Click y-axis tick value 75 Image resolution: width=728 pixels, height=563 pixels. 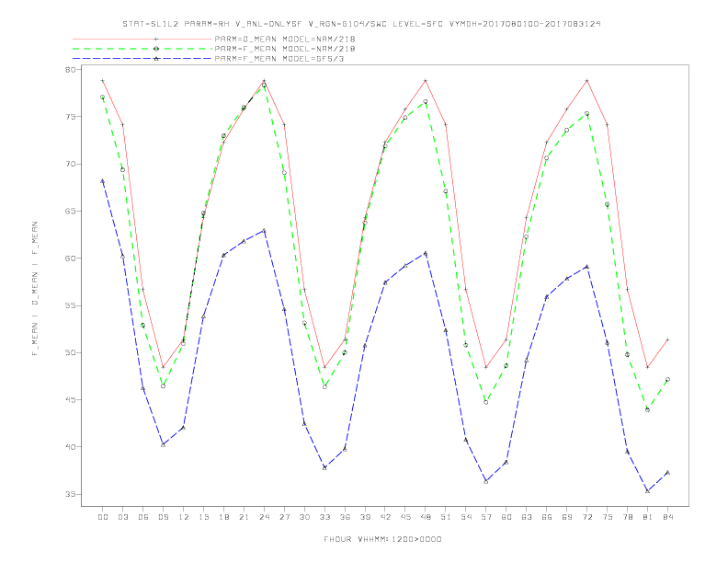pyautogui.click(x=71, y=117)
